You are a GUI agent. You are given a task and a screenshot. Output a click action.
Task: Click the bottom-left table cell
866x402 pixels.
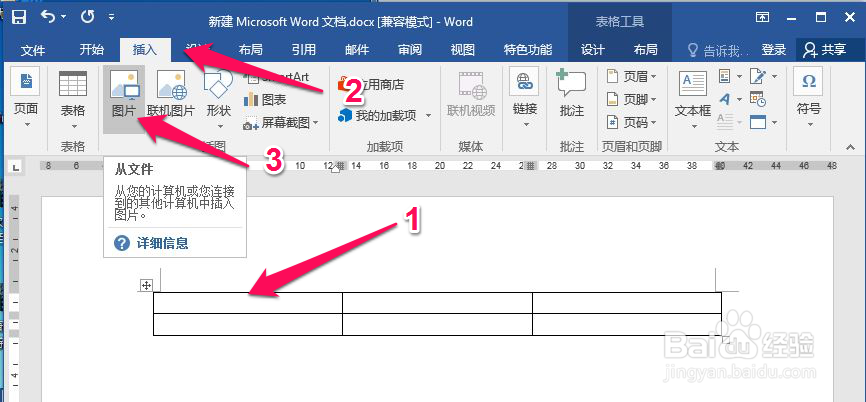click(248, 324)
